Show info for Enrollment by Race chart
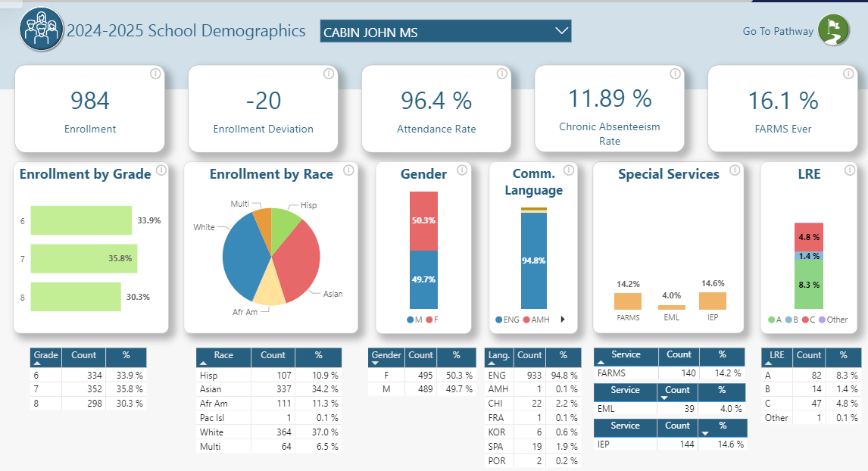Image resolution: width=868 pixels, height=471 pixels. click(x=348, y=170)
